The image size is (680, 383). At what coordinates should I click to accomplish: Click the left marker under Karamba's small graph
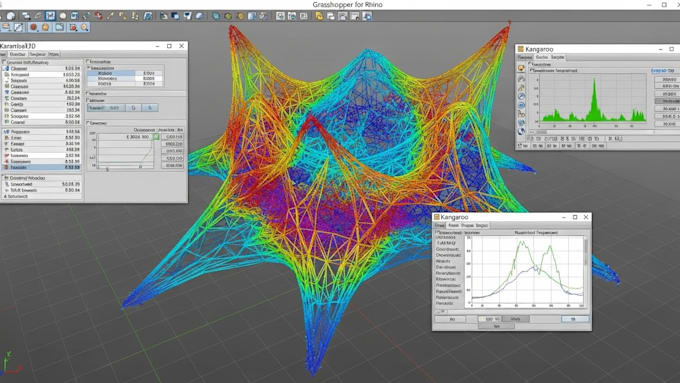107,170
